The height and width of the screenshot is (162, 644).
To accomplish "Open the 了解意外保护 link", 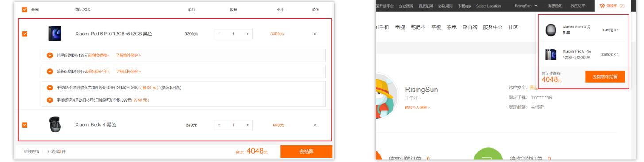I will pyautogui.click(x=128, y=55).
